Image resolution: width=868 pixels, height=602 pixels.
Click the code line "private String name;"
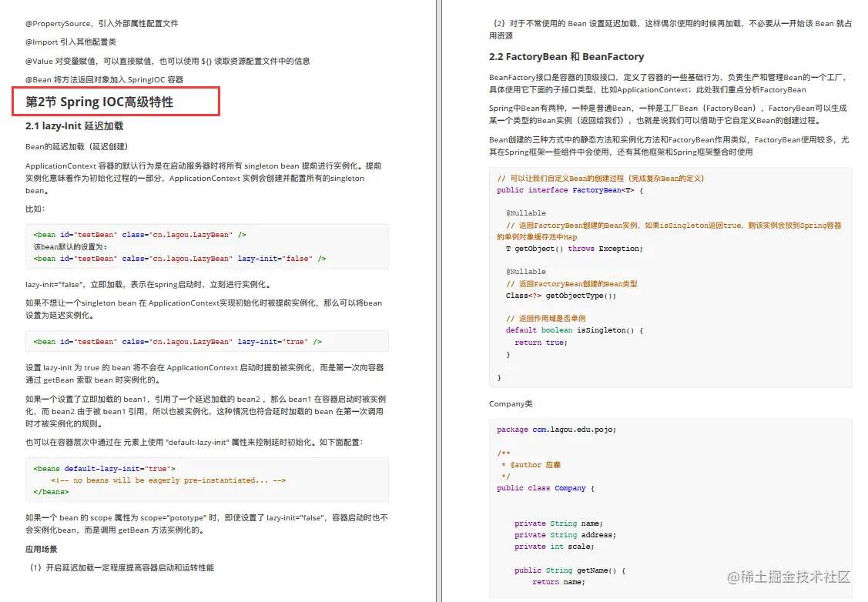[x=558, y=523]
